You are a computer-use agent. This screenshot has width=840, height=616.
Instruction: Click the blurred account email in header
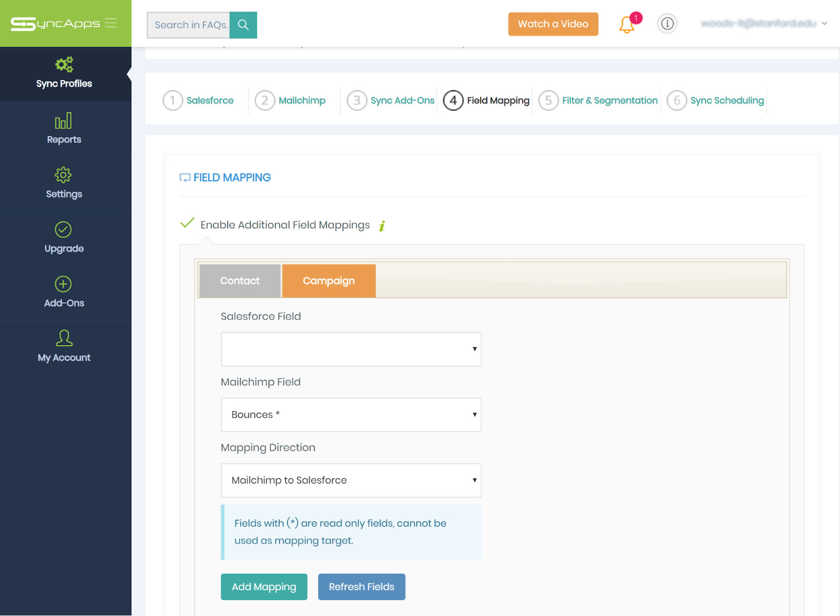[x=758, y=23]
